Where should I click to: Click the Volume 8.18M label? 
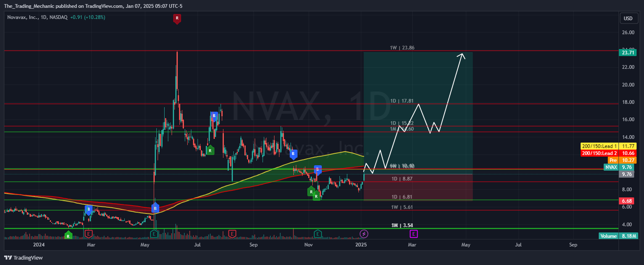(x=618, y=236)
